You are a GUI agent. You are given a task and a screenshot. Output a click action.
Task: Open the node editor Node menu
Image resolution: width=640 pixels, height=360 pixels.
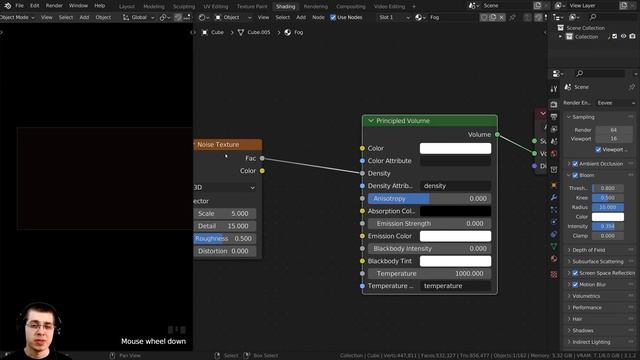318,18
